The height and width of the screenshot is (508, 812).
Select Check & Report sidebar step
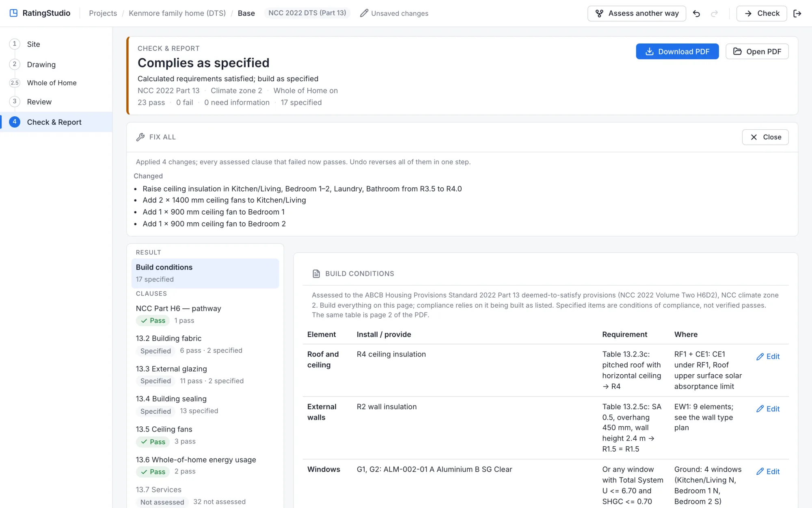56,122
